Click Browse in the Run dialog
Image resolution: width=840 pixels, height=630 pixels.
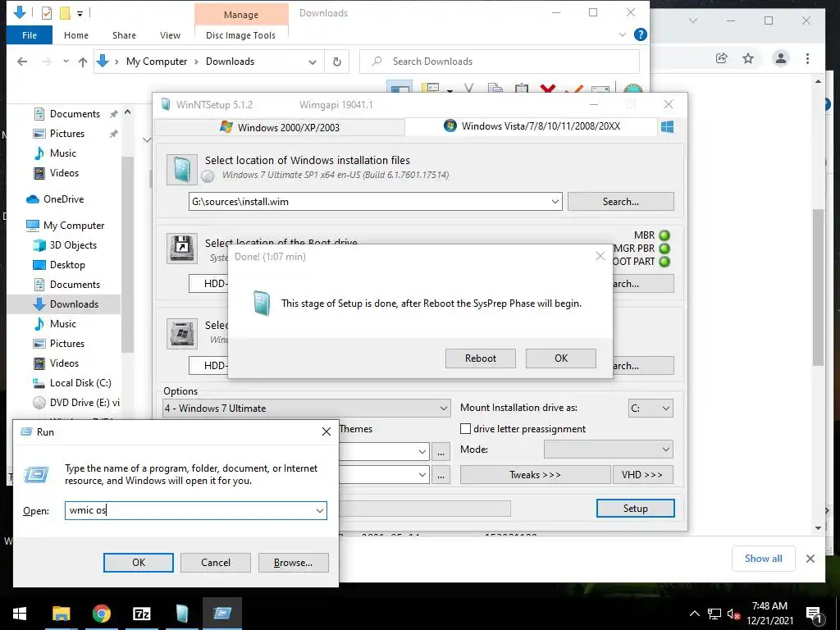coord(293,563)
